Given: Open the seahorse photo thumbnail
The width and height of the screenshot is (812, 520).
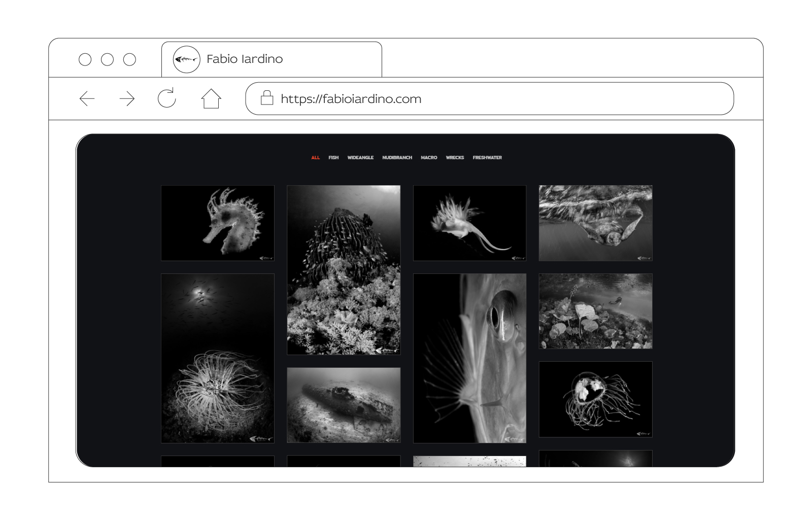Looking at the screenshot, I should click(218, 223).
